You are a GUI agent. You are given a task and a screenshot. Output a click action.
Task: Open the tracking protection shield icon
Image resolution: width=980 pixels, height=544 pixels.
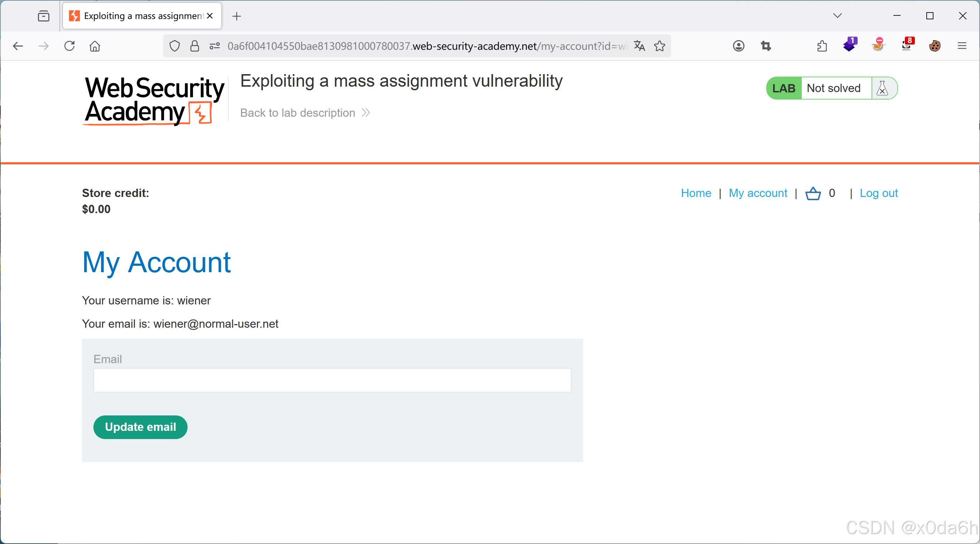(x=175, y=46)
